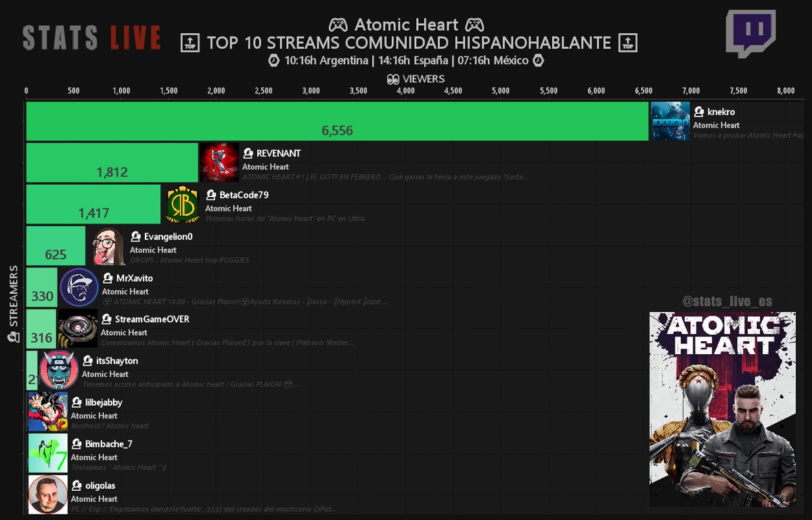Click the lilbejabby streamer name
Image resolution: width=812 pixels, height=520 pixels.
coord(104,403)
